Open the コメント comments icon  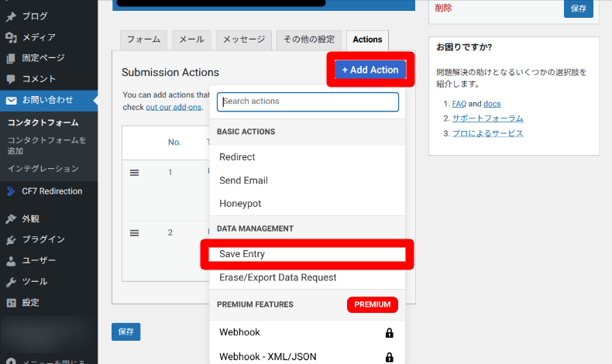[x=11, y=79]
